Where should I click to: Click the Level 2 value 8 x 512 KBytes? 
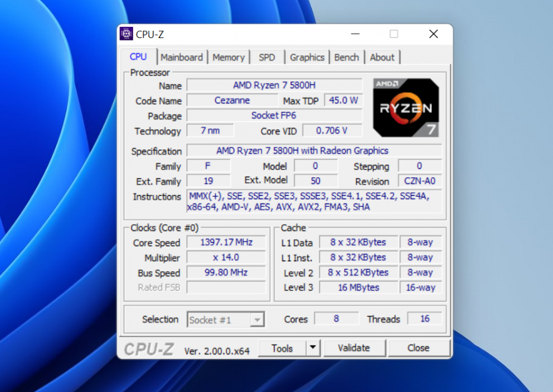359,272
